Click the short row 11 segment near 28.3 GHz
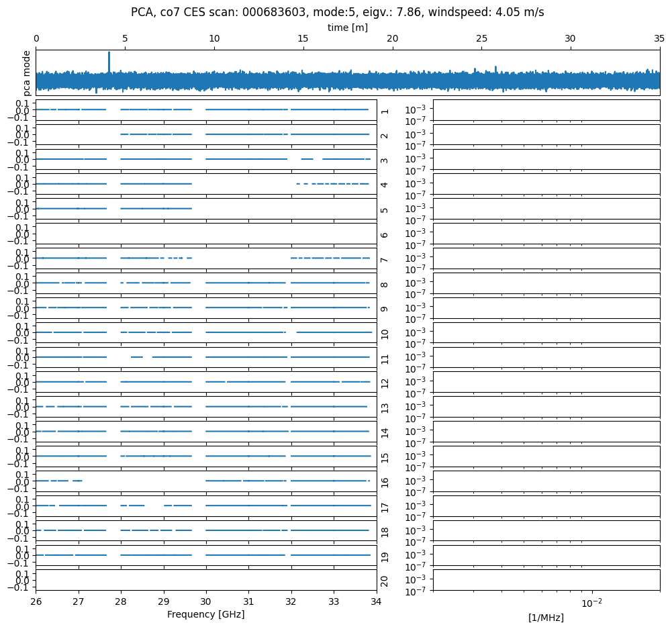This screenshot has width=672, height=629. tap(137, 357)
